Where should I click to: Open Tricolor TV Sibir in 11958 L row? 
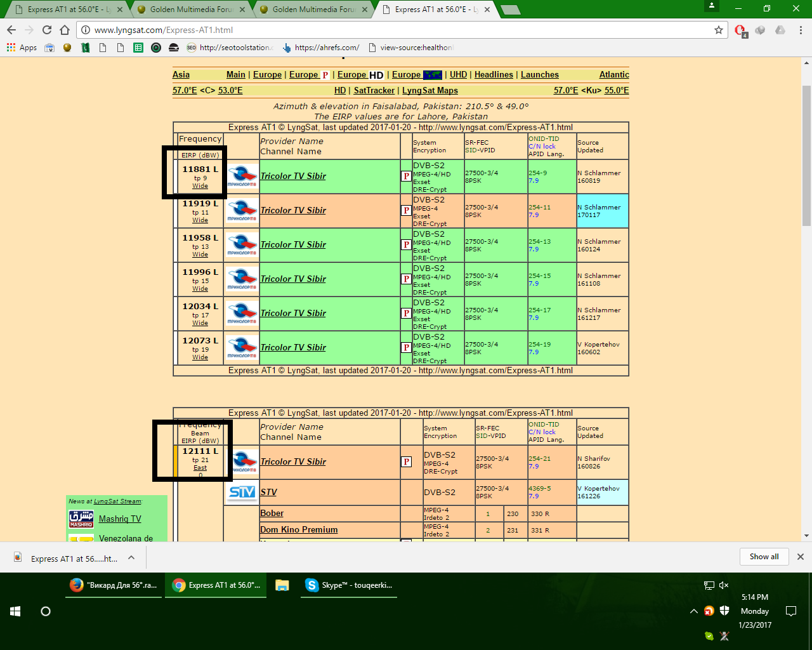(x=293, y=245)
